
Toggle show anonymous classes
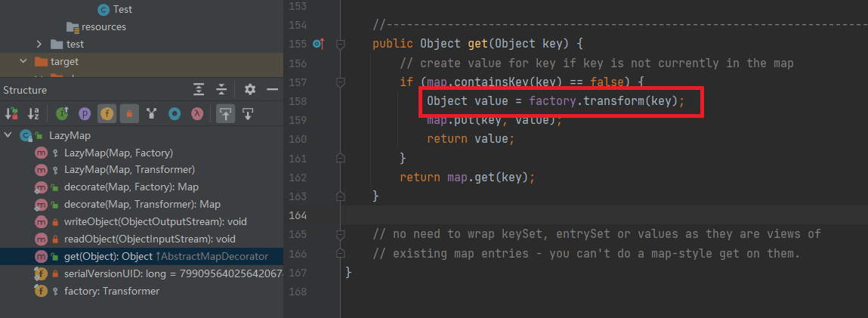[175, 114]
